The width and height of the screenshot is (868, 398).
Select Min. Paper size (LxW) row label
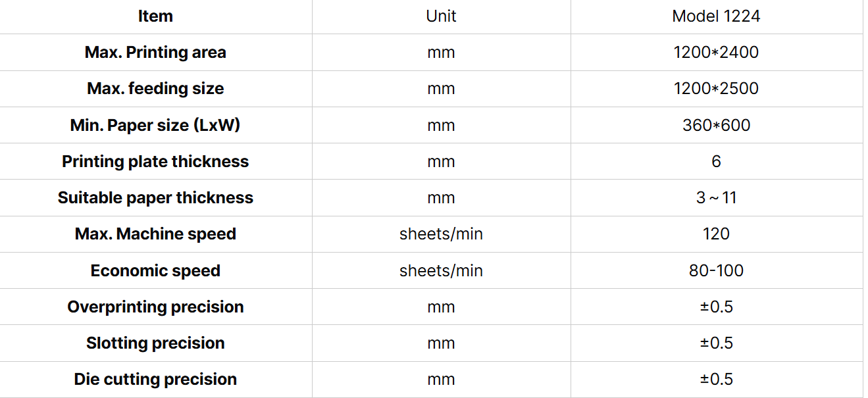[x=155, y=125]
